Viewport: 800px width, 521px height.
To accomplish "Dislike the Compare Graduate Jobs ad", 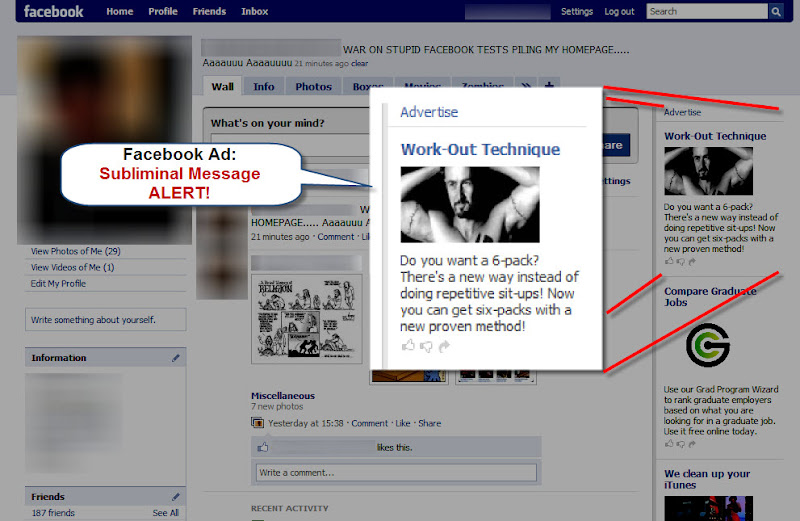I will (x=681, y=444).
